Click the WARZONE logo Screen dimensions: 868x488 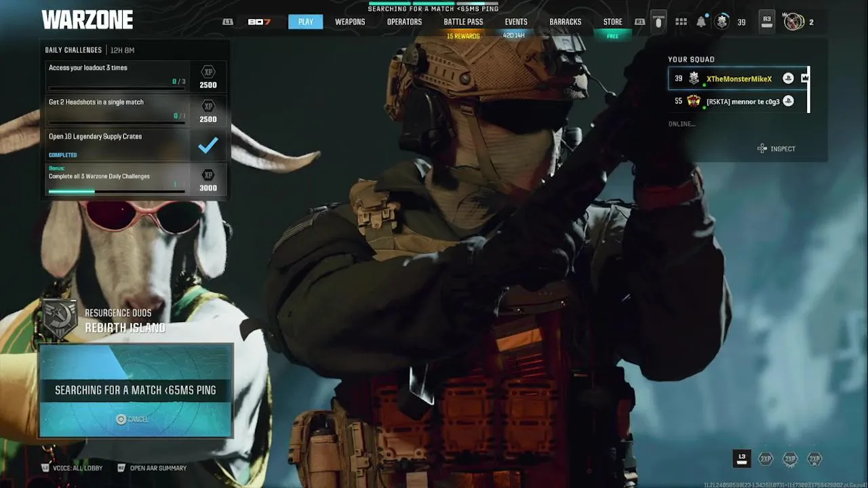coord(87,20)
